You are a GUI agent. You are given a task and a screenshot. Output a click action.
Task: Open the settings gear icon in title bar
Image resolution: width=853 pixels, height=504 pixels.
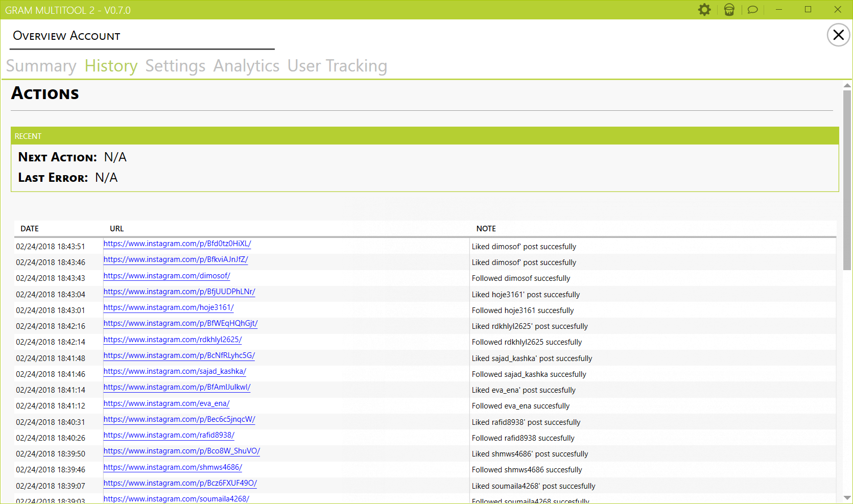click(x=704, y=10)
